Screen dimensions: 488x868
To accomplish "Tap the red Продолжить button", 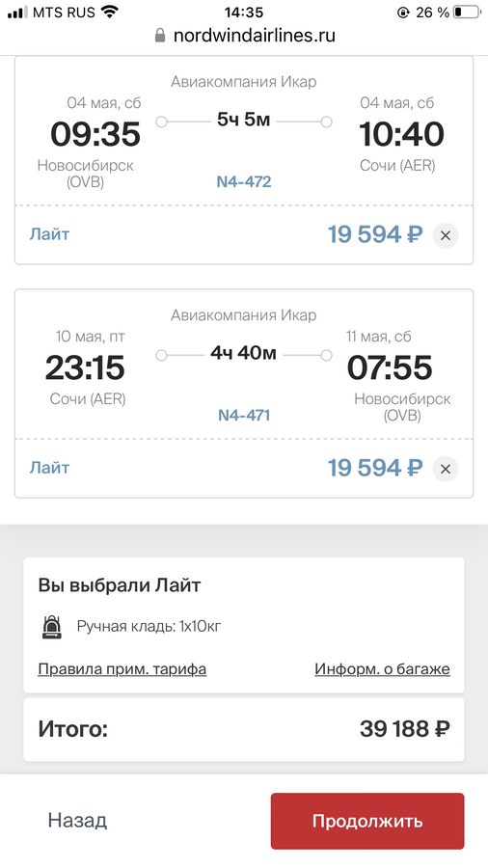I will (x=367, y=821).
